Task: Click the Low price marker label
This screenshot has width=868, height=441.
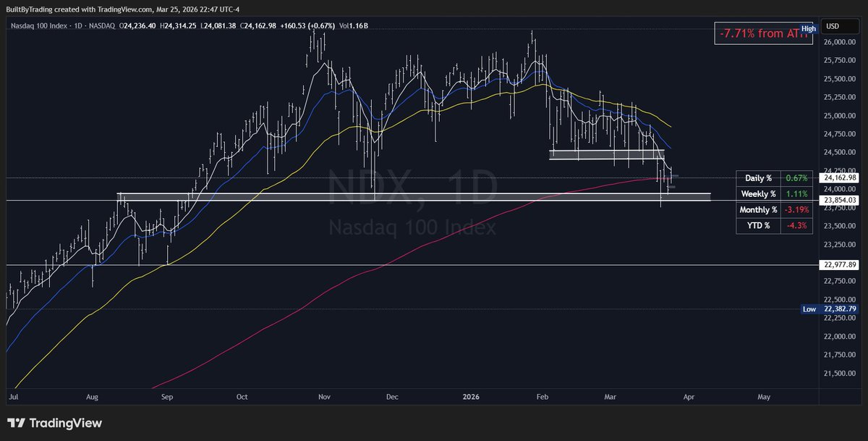Action: 809,309
